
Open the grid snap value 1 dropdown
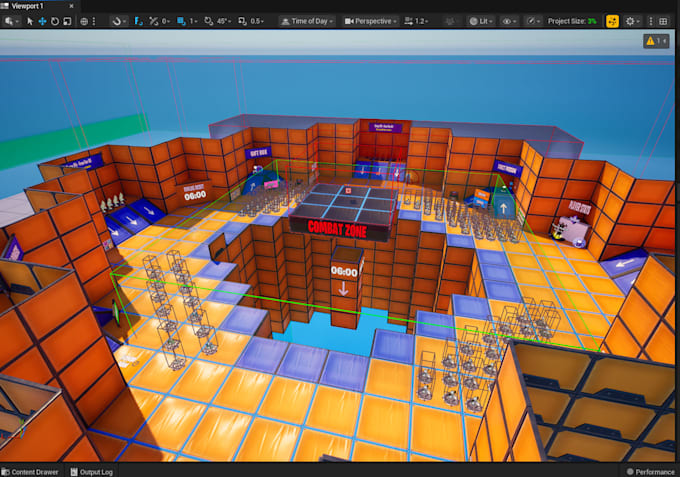click(193, 21)
